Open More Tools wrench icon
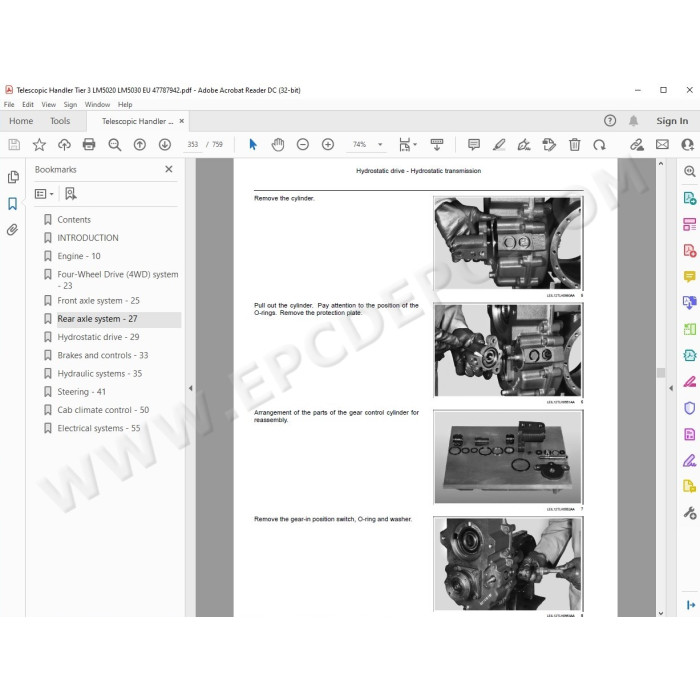This screenshot has height=700, width=700. coord(690,513)
